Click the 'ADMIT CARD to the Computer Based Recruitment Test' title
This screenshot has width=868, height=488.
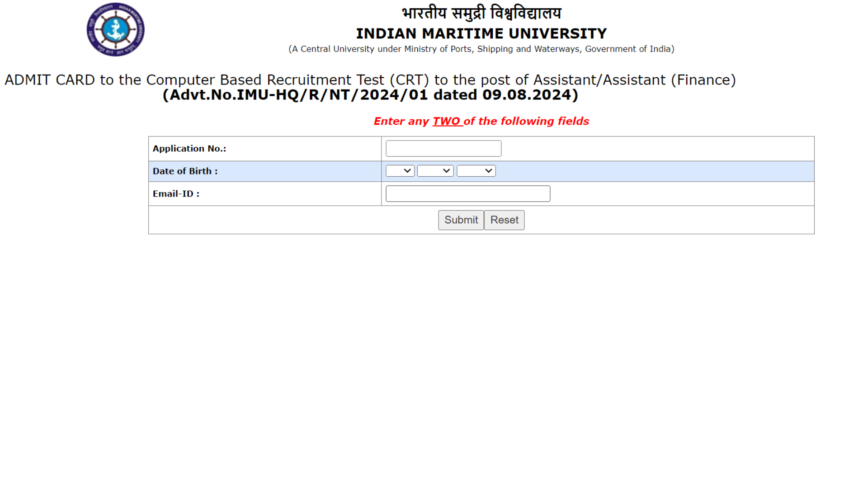[x=370, y=80]
